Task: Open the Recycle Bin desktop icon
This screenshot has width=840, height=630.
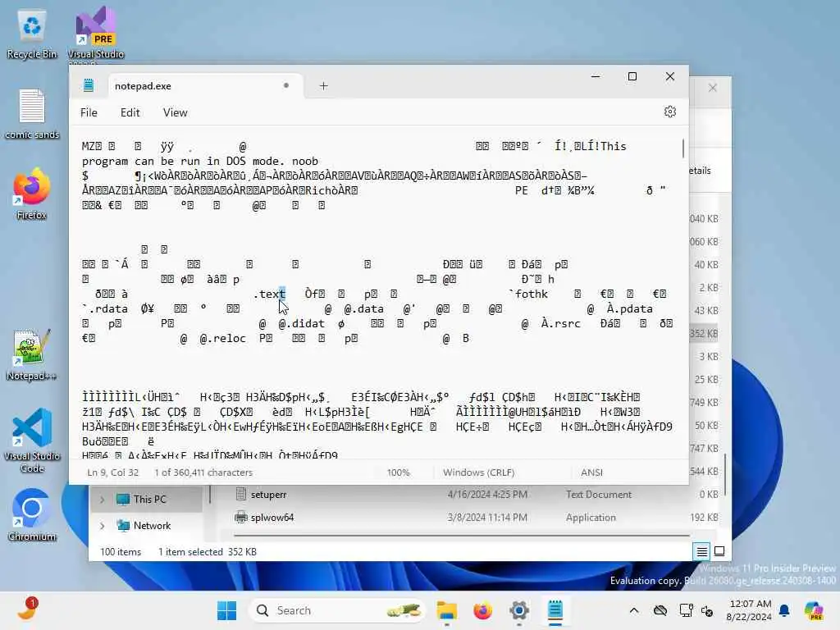Action: [32, 34]
